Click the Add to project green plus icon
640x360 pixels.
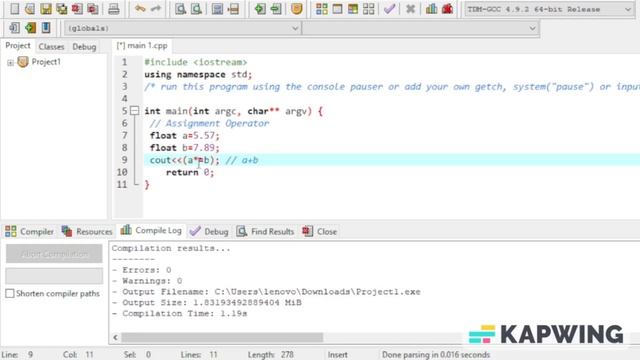[260, 9]
